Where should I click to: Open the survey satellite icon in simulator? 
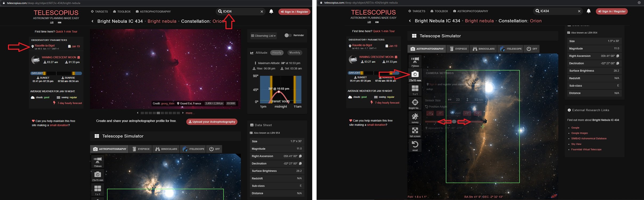tap(415, 118)
